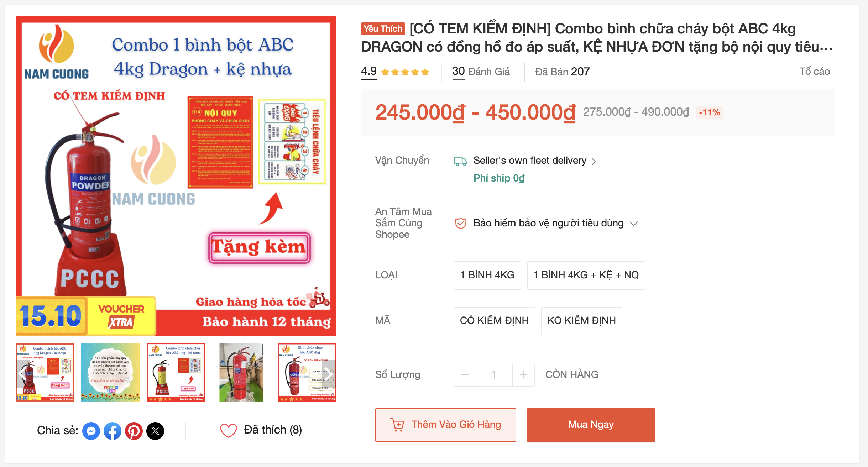868x467 pixels.
Task: Click "Thêm Vào Giỏ Hàng" button
Action: pos(445,425)
